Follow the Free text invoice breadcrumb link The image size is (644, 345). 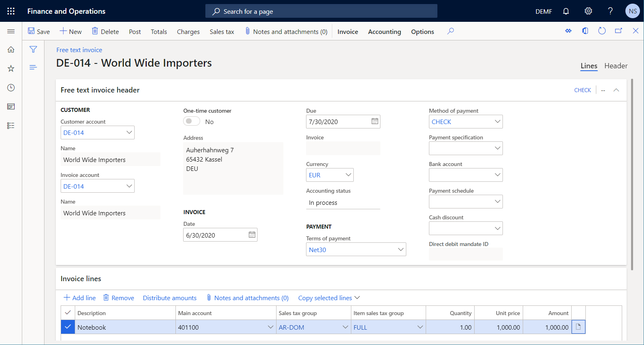click(79, 50)
